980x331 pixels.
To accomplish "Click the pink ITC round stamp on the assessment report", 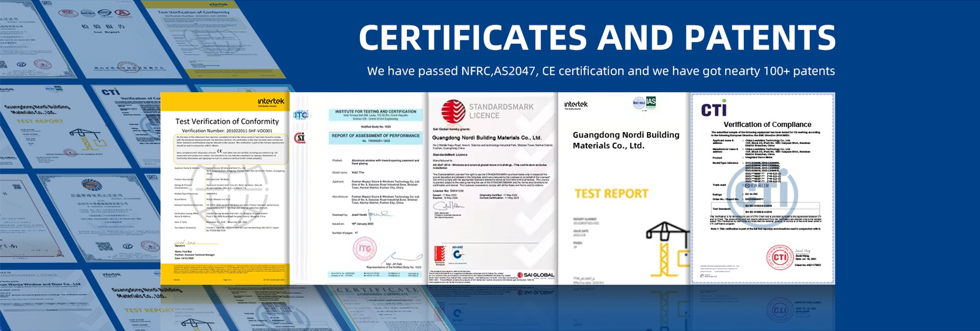I will [364, 249].
